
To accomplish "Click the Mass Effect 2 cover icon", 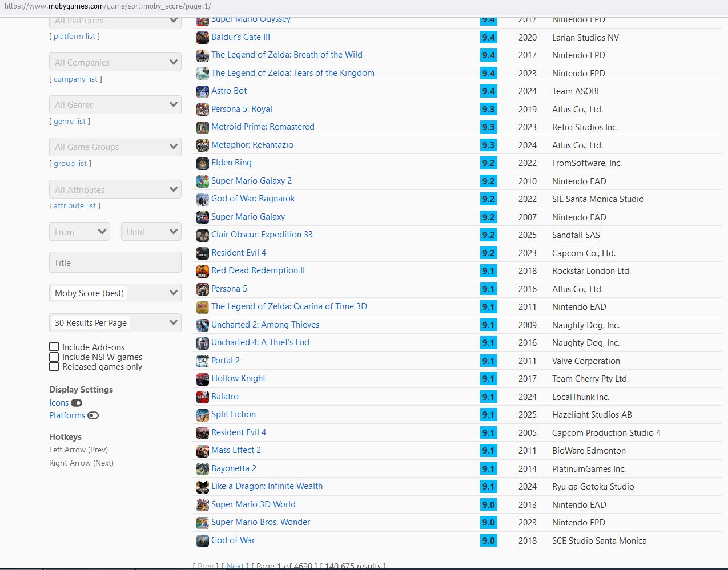I will (203, 451).
